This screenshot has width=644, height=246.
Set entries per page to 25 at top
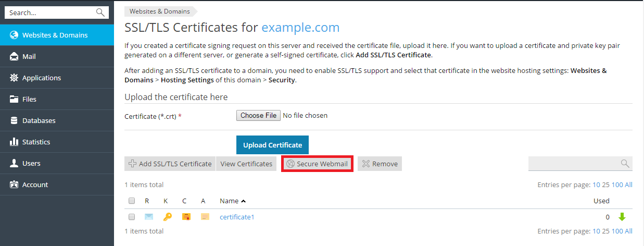click(605, 185)
